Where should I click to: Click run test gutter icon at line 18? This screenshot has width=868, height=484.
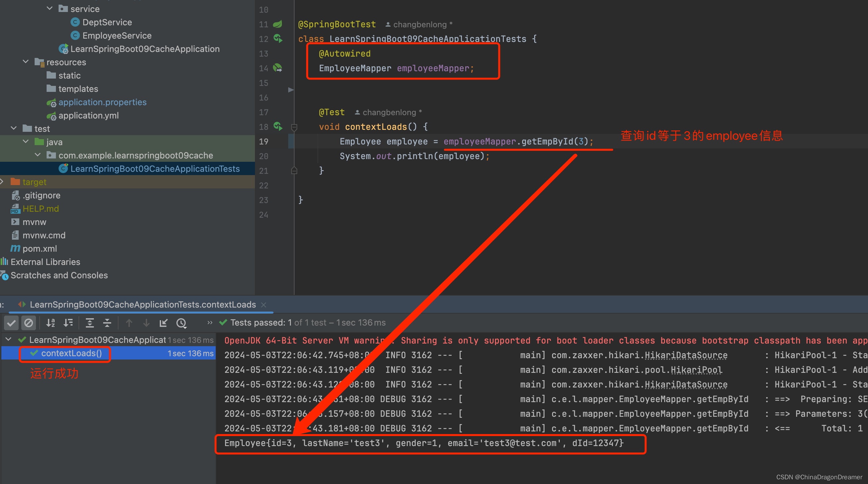pos(278,126)
